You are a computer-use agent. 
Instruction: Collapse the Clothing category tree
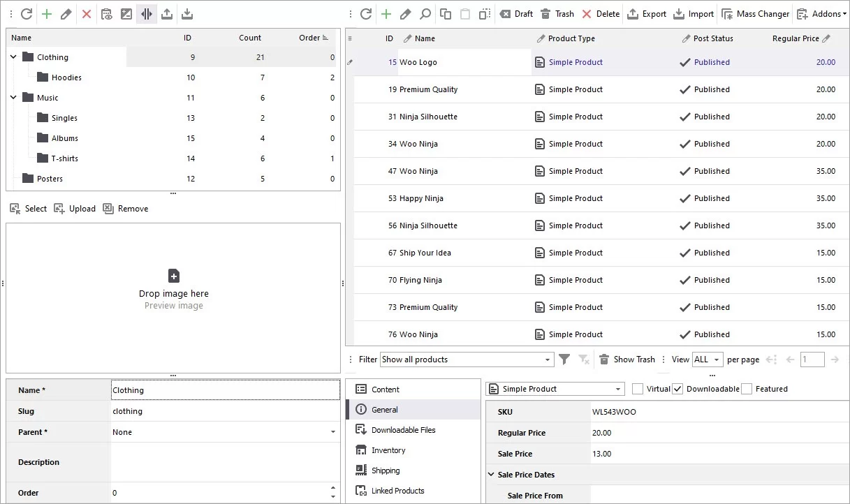[13, 57]
